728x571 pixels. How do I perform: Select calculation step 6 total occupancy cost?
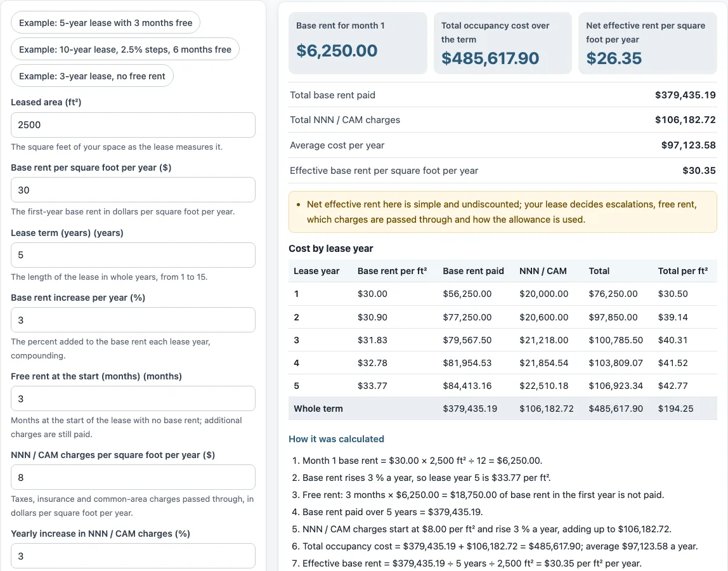(x=500, y=546)
